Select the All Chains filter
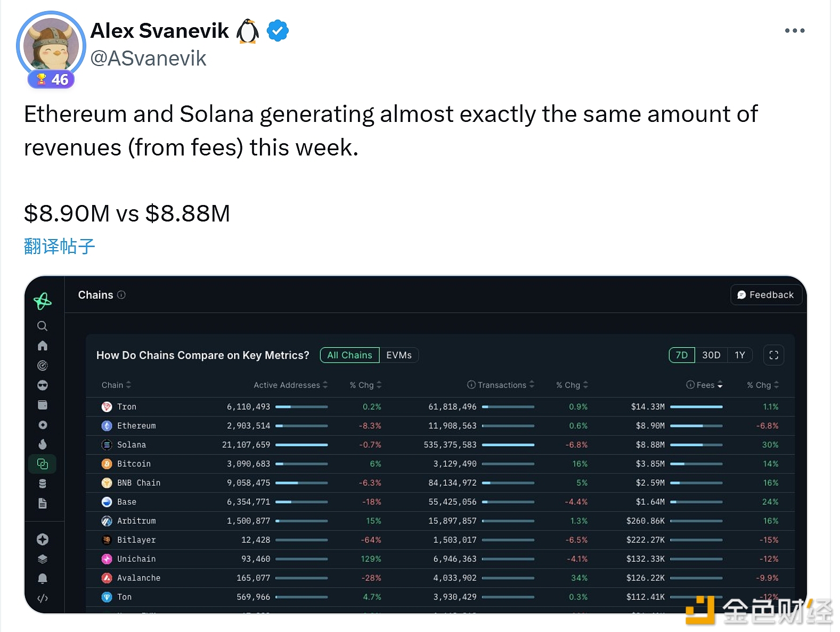Viewport: 840px width, 632px height. (x=349, y=355)
